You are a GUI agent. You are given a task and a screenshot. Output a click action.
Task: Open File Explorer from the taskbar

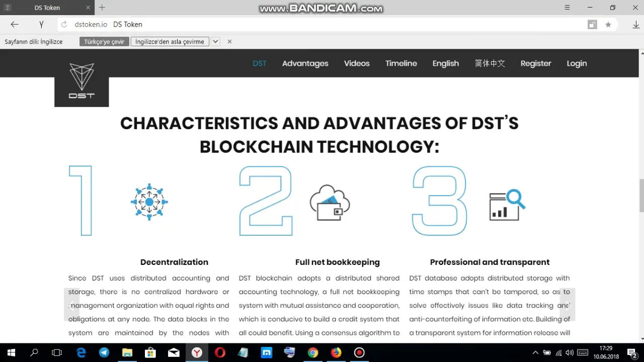tap(127, 352)
